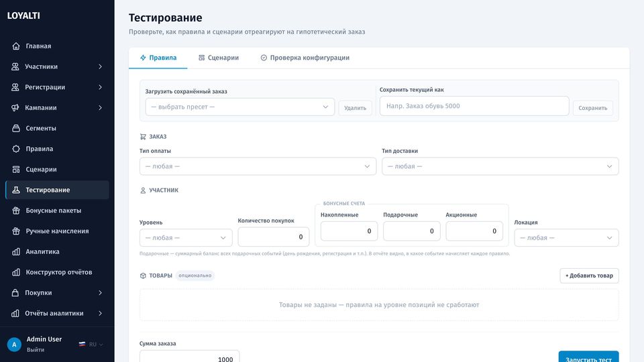The height and width of the screenshot is (362, 644).
Task: Open Аналитика in the sidebar
Action: (x=57, y=251)
